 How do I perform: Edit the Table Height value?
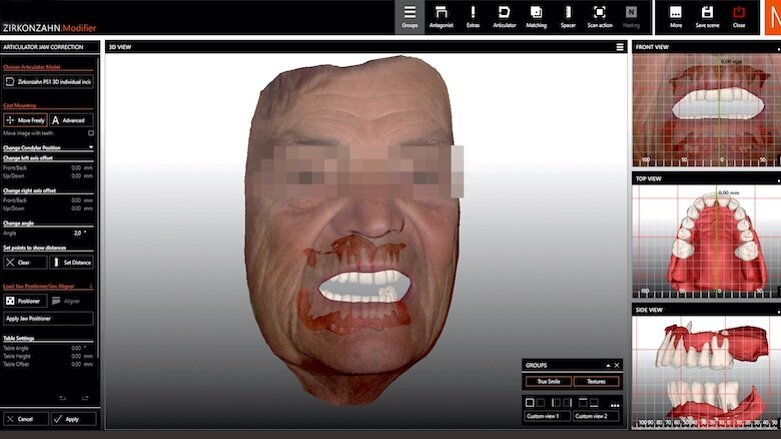(x=75, y=356)
